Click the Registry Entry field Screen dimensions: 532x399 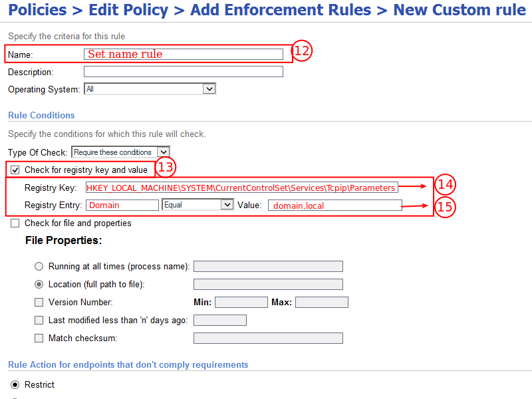(x=122, y=205)
